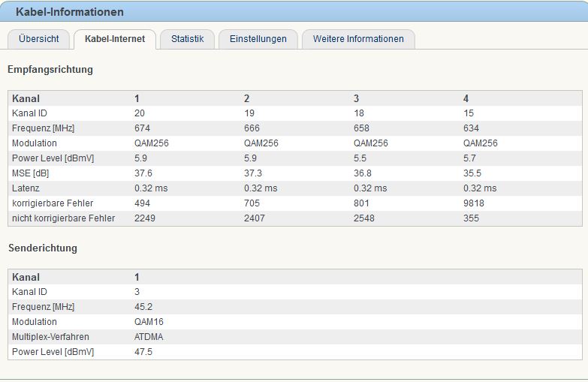Select the nicht korrigierbare Fehler value 2548
The image size is (588, 382).
click(364, 218)
